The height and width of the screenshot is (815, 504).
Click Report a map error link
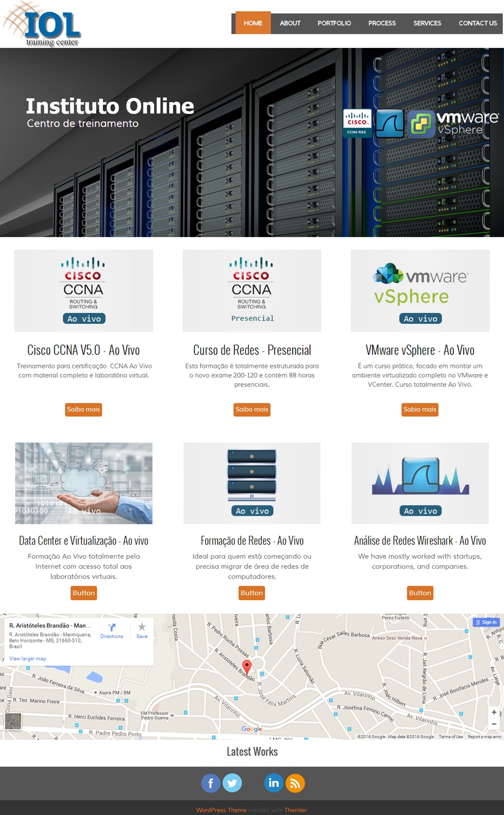tap(484, 737)
